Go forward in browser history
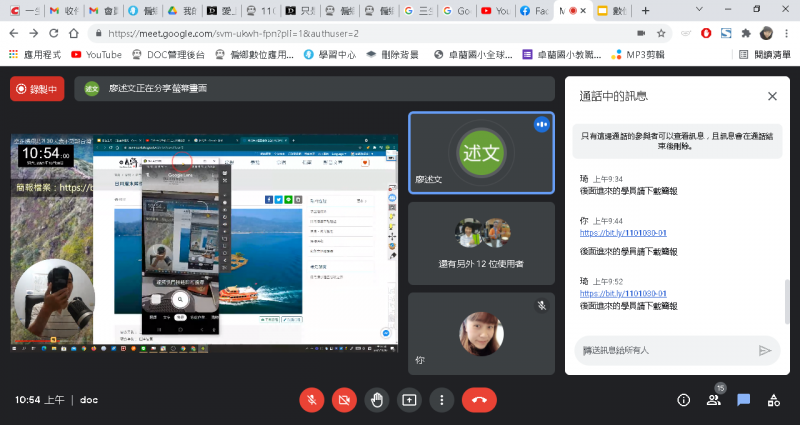The image size is (800, 425). pos(34,33)
